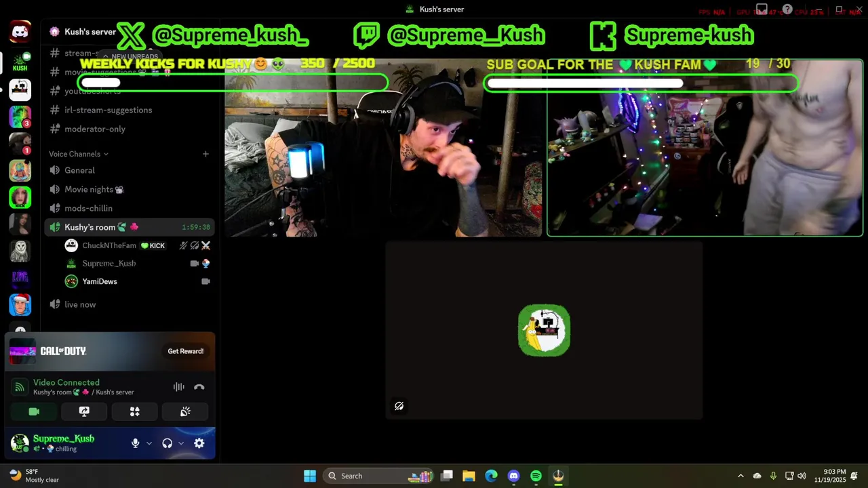Select Supreme_Kush in the voice list
868x488 pixels.
(109, 263)
